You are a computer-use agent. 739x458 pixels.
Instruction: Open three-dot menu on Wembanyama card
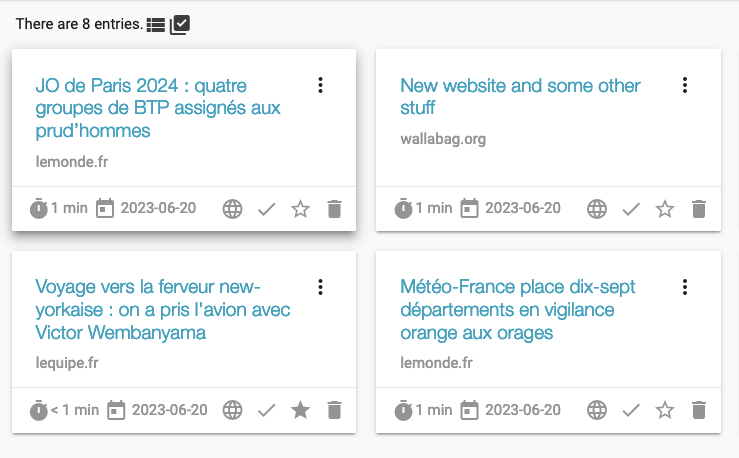(320, 287)
